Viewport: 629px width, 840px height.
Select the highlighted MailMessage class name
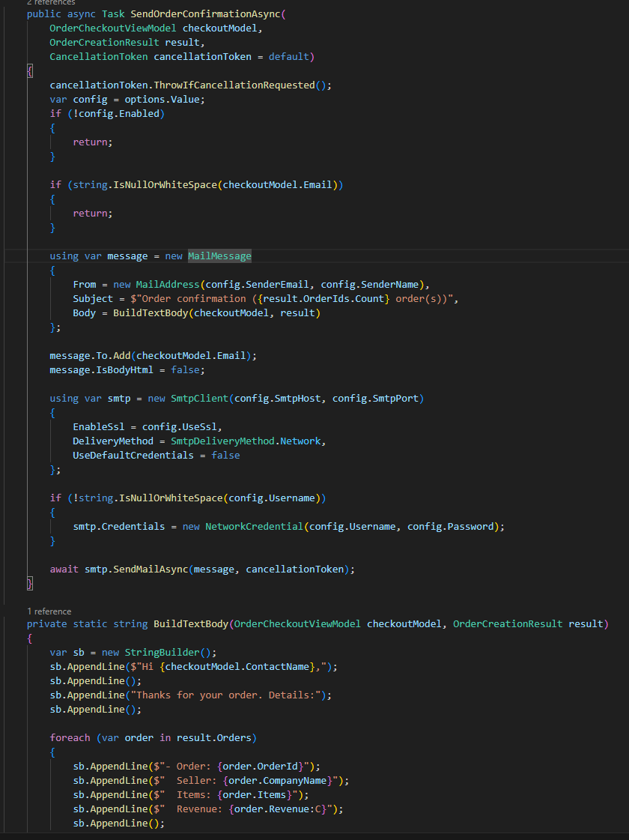[x=219, y=256]
